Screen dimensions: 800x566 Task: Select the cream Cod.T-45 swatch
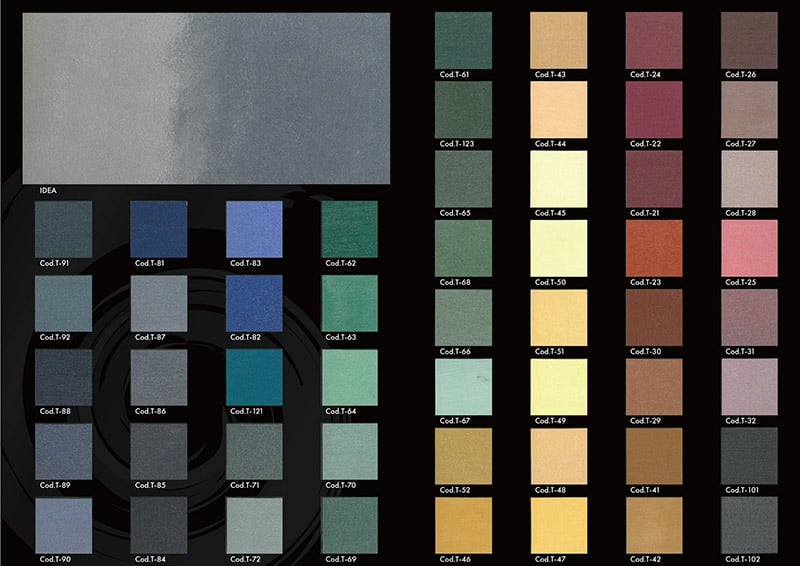(x=559, y=179)
